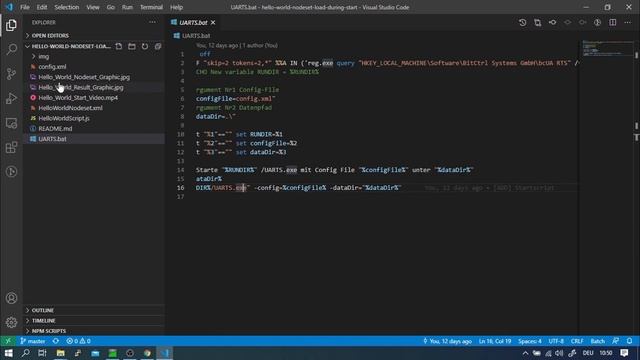
Task: Open notifications bell in status bar
Action: tap(630, 341)
